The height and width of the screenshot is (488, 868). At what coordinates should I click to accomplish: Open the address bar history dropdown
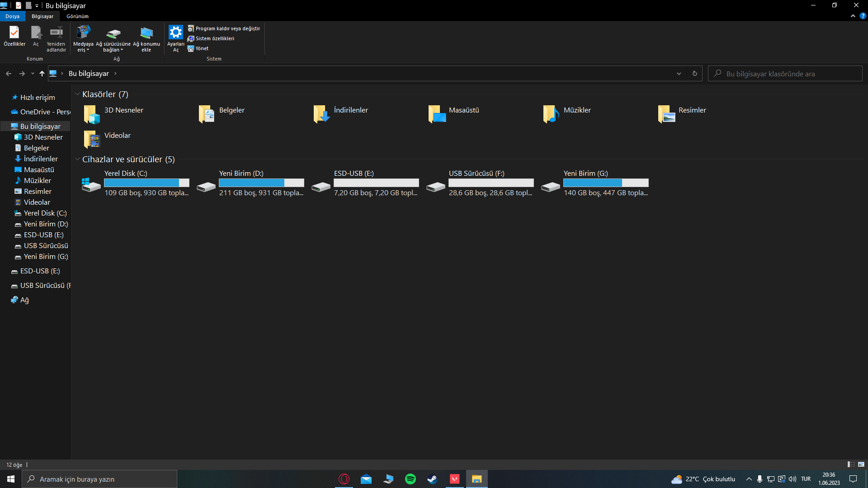pyautogui.click(x=679, y=74)
